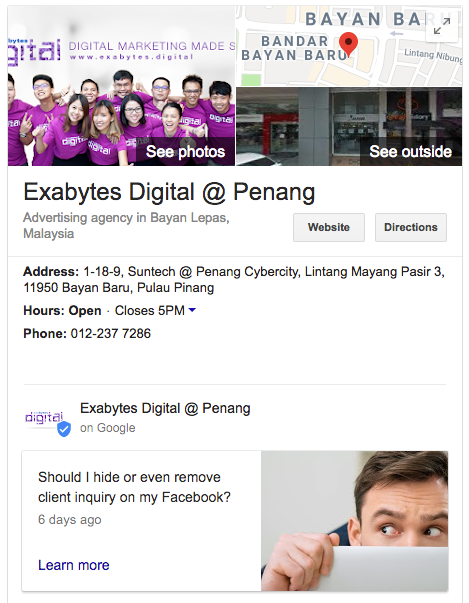Expand the business hours dropdown arrow
The width and height of the screenshot is (469, 603).
coord(192,310)
